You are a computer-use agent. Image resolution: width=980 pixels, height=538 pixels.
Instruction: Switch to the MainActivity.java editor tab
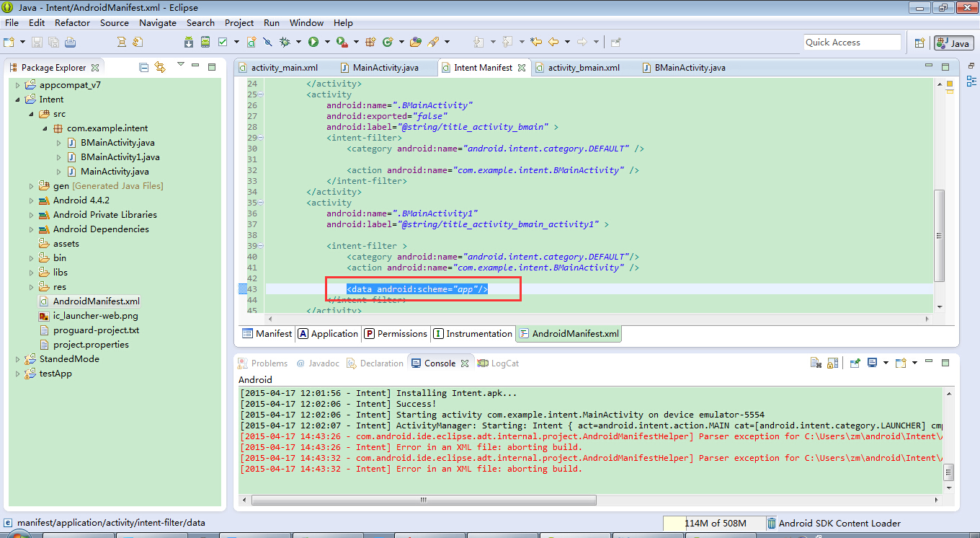click(x=379, y=68)
